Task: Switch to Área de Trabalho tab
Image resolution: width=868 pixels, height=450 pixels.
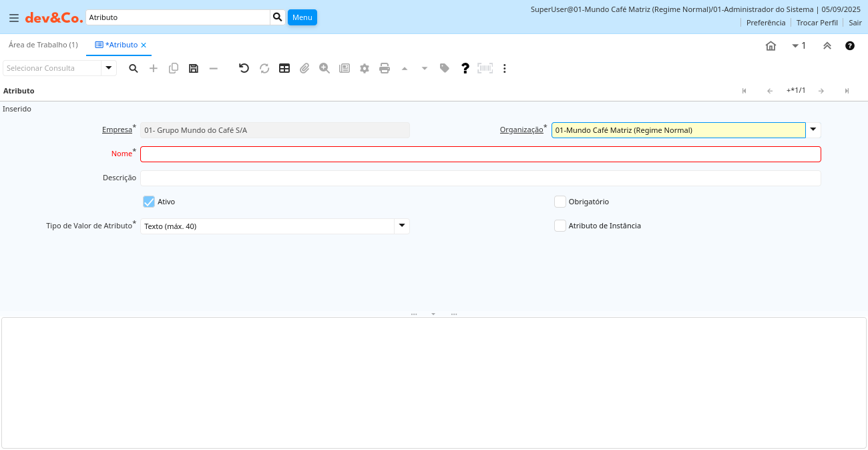Action: pos(43,45)
